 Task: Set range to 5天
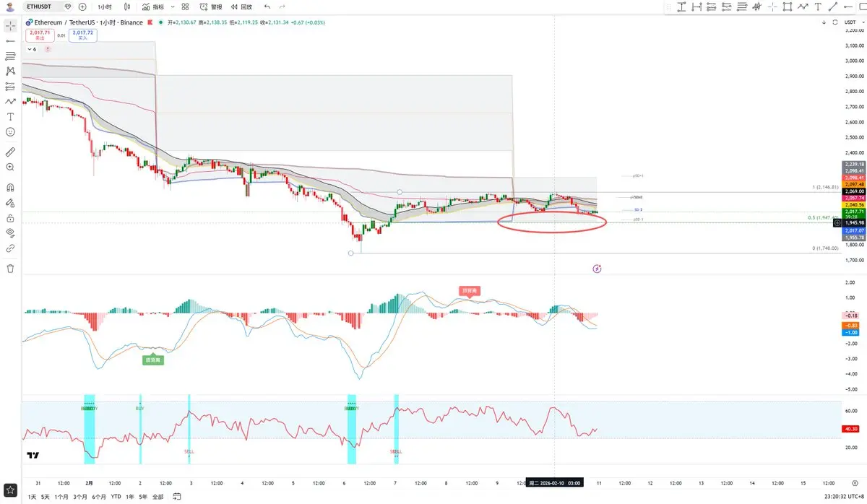[46, 497]
